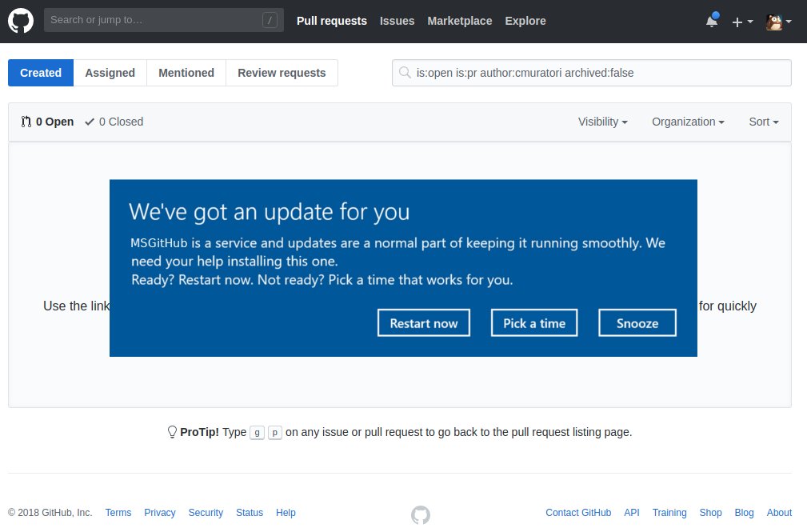Click the Snooze button
807x532 pixels.
pyautogui.click(x=637, y=323)
